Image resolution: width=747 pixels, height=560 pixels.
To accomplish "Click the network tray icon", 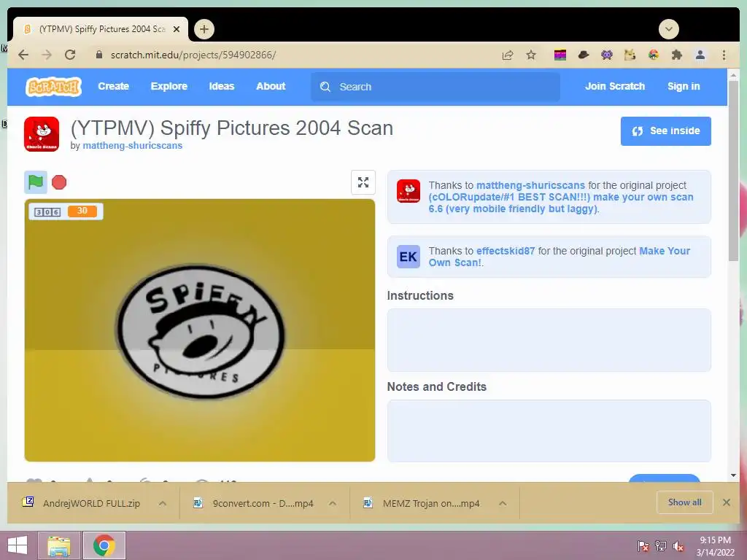I will tap(660, 546).
